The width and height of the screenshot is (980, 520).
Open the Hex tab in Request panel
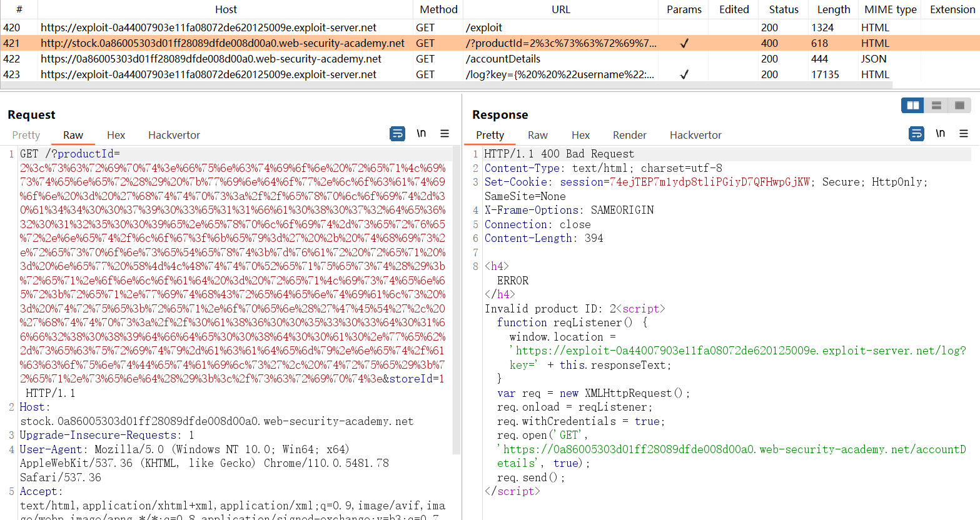tap(116, 135)
